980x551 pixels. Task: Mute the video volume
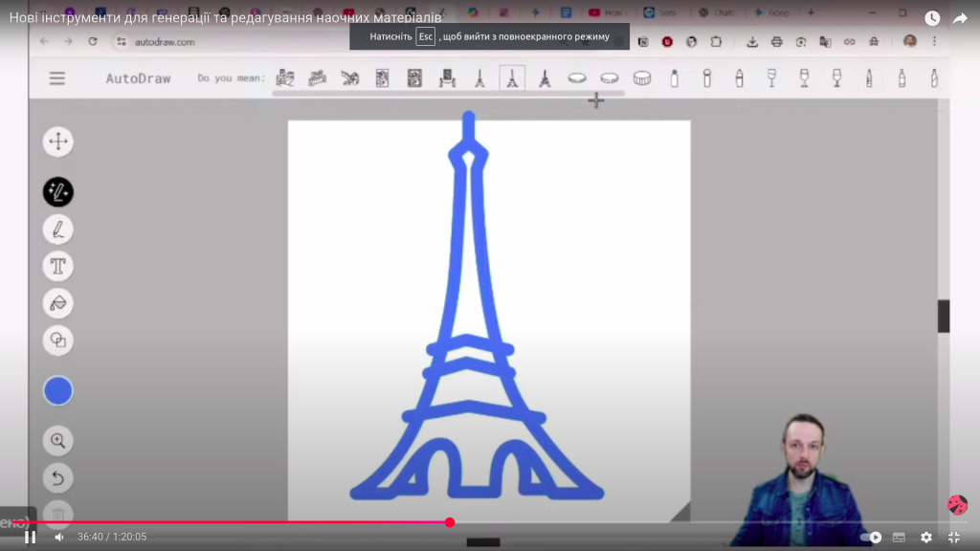58,538
